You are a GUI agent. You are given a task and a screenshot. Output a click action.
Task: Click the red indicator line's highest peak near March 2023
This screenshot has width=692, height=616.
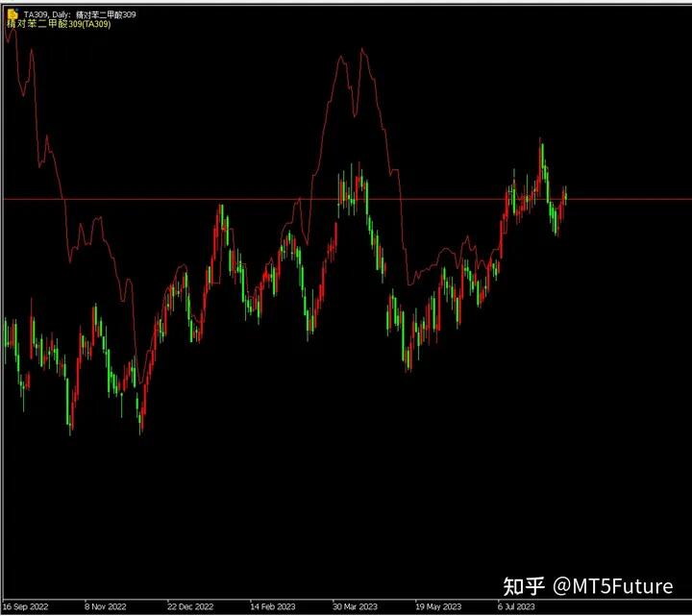(362, 50)
